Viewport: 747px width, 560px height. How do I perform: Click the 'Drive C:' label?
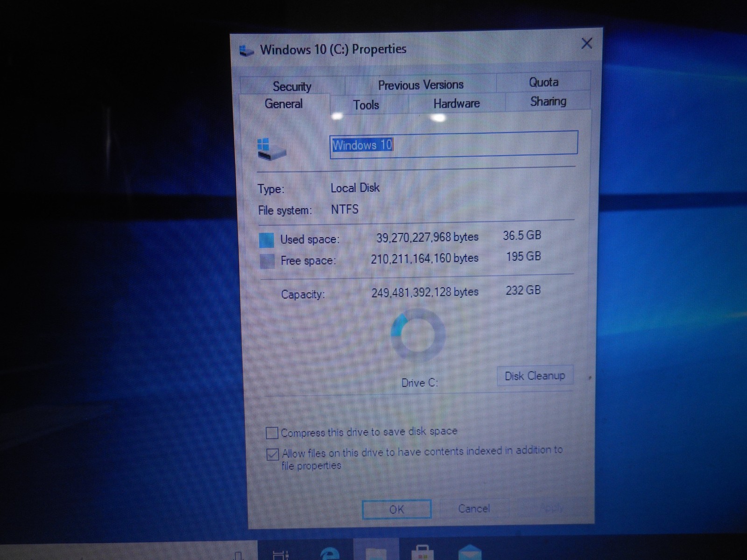click(419, 383)
